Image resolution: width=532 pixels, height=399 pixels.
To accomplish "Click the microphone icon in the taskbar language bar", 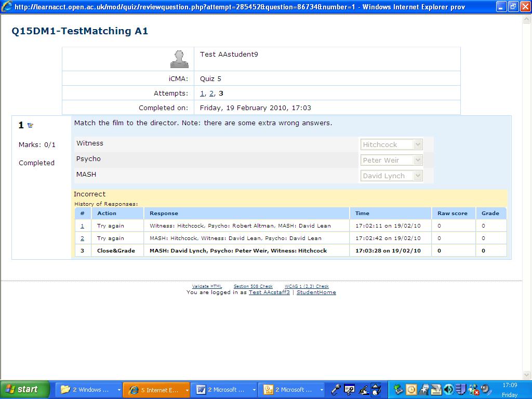I will tap(336, 390).
